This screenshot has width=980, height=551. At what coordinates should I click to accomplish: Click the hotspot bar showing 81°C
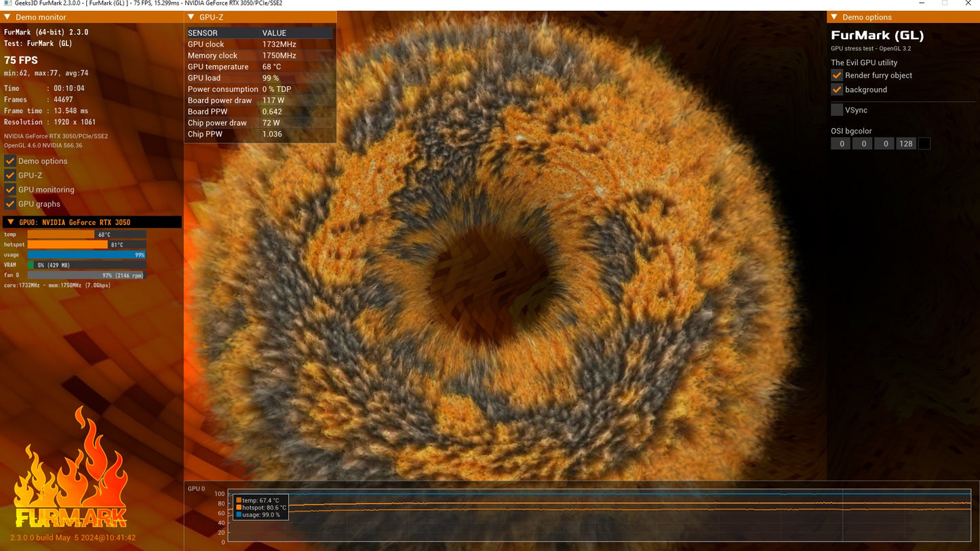[x=87, y=245]
